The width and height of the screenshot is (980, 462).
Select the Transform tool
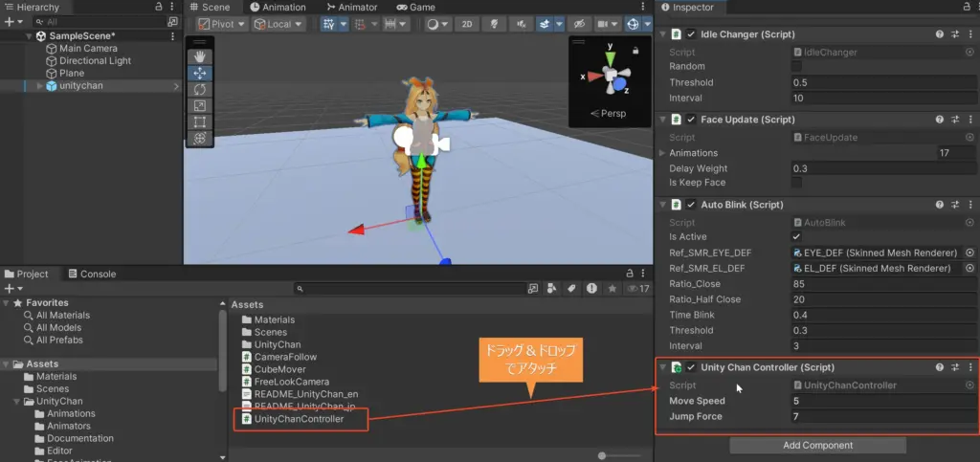coord(200,139)
